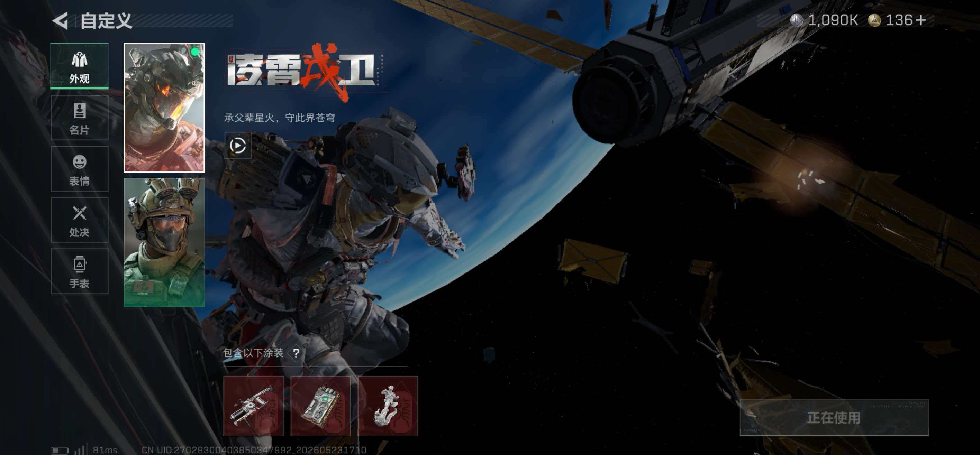The height and width of the screenshot is (455, 980).
Task: Click the 1,090K currency balance
Action: tap(833, 20)
